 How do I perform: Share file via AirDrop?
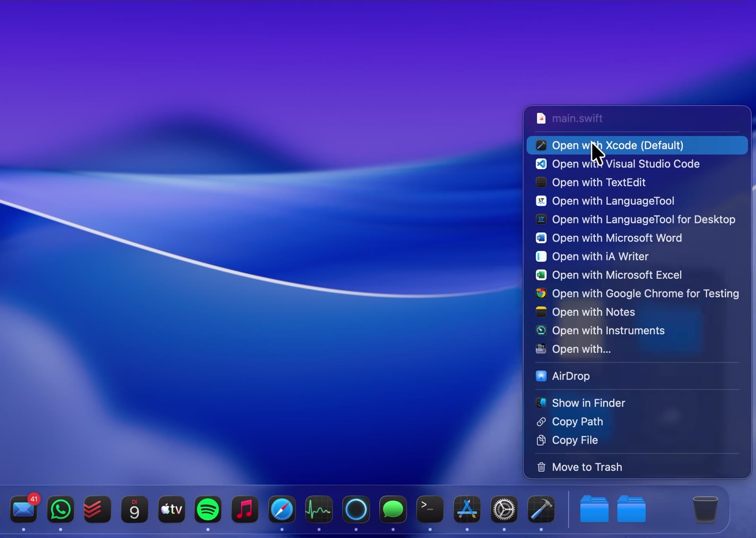[x=637, y=376]
